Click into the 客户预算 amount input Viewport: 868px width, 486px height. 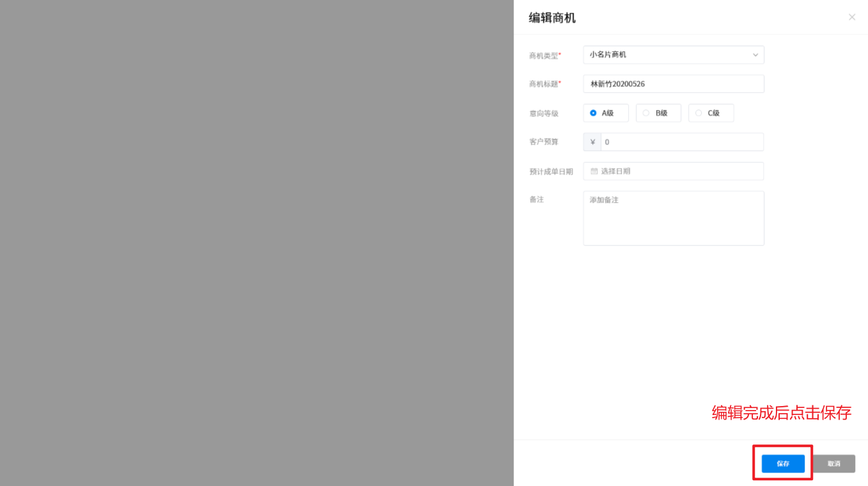pyautogui.click(x=681, y=142)
